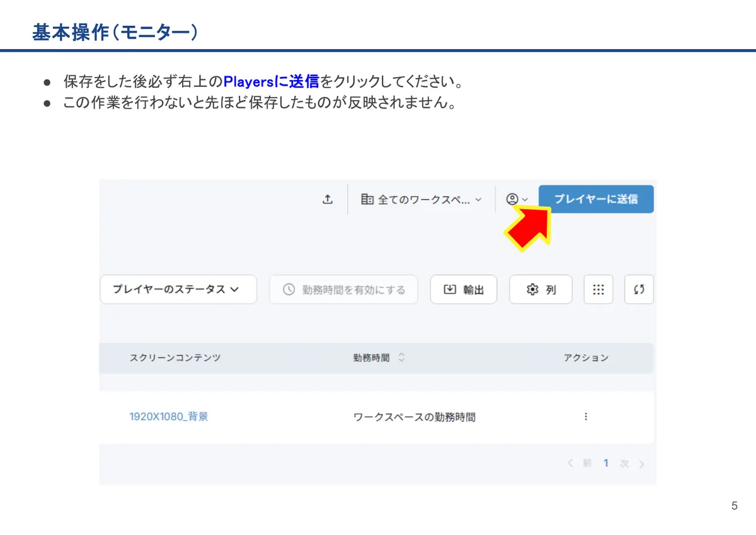Click the grid view dots icon
The image size is (756, 535).
(x=598, y=290)
